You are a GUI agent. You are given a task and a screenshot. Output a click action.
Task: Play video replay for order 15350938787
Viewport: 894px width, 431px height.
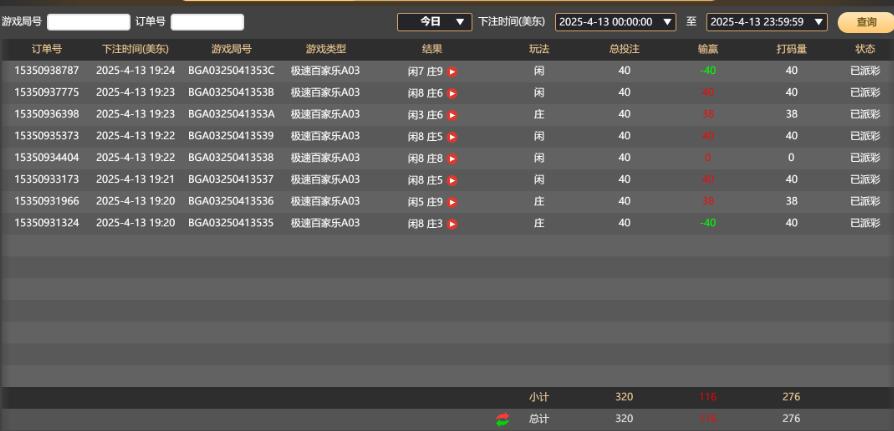(452, 71)
